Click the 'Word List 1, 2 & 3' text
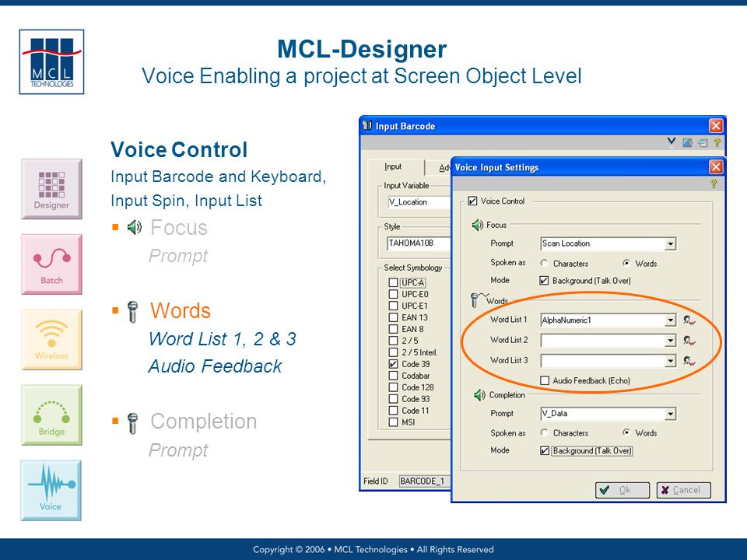The image size is (747, 560). [223, 339]
